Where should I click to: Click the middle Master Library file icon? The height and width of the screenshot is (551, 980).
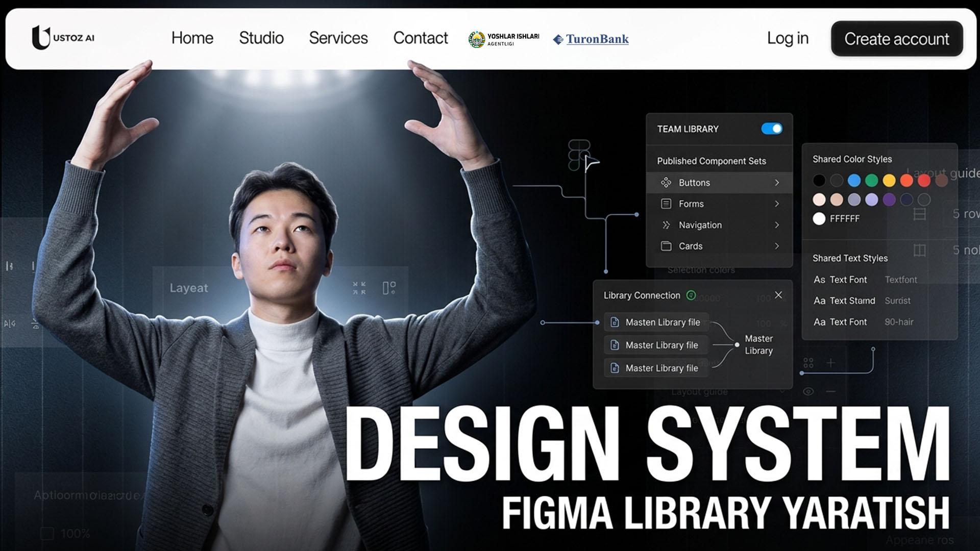coord(615,345)
